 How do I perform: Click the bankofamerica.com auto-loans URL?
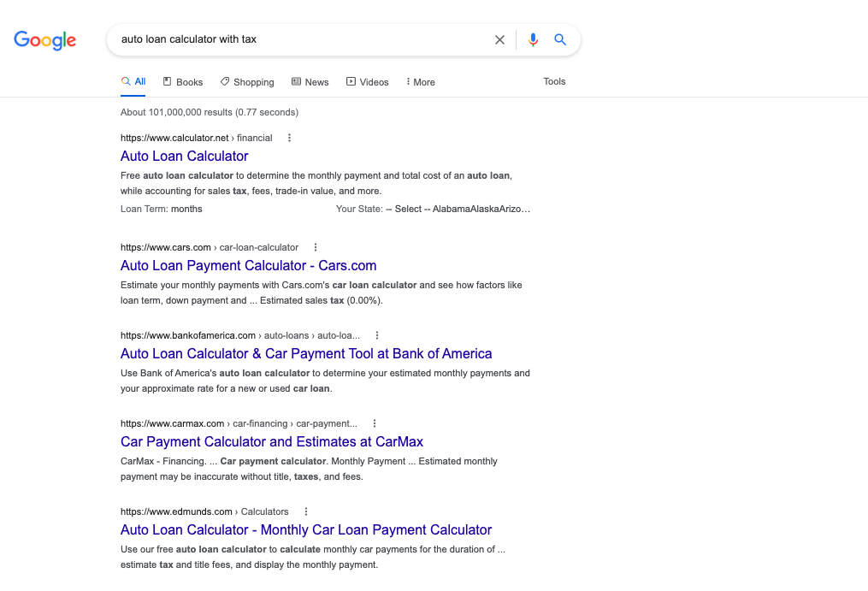[x=240, y=335]
